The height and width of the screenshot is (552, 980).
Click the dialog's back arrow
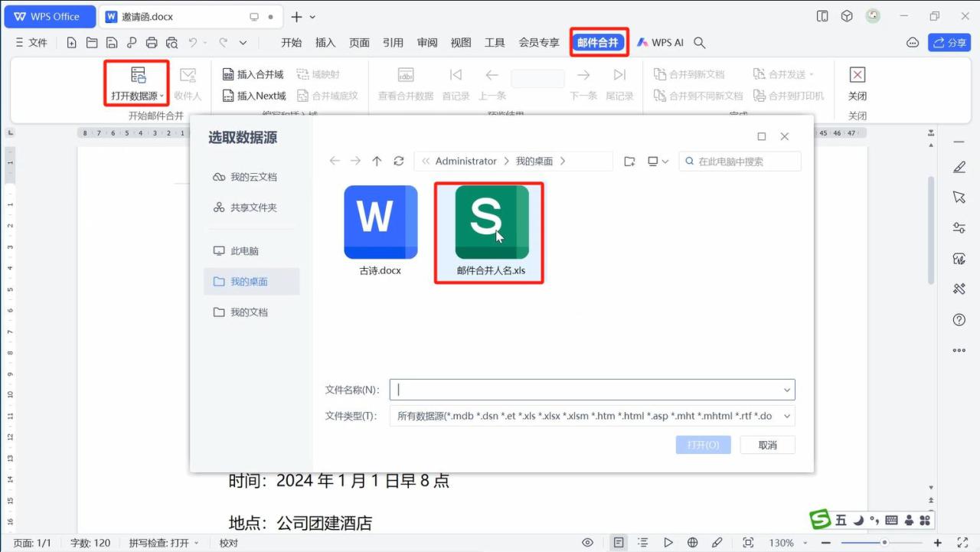tap(335, 161)
